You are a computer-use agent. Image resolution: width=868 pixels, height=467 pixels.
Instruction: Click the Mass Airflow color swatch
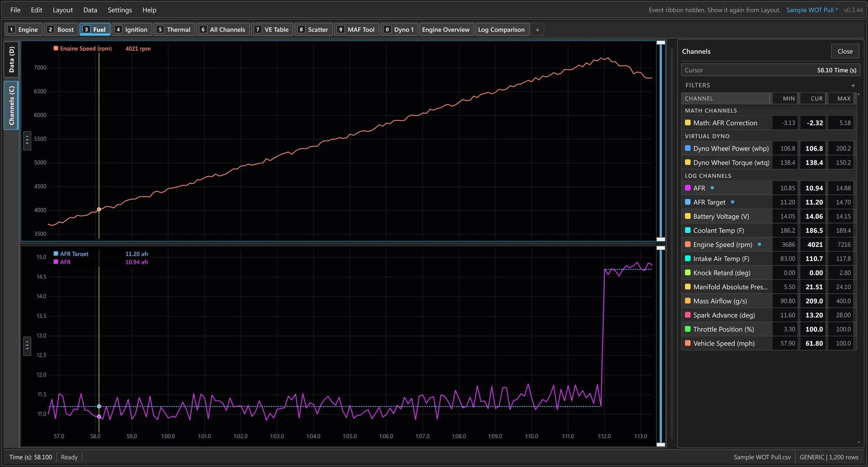687,301
